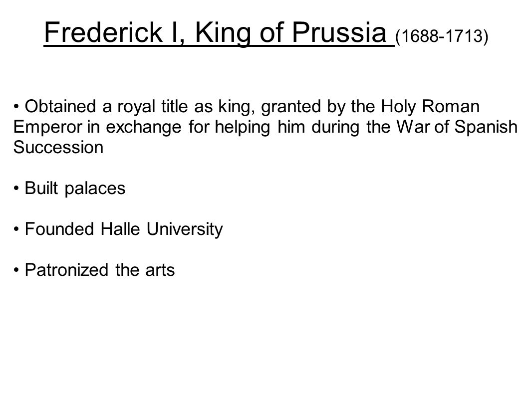
Task: Select the word Obtained in first bullet
Action: tap(60, 106)
